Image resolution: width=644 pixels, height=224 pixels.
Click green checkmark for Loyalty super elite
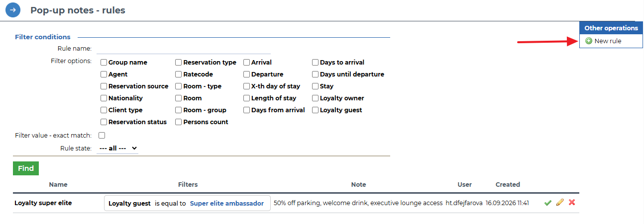click(548, 203)
